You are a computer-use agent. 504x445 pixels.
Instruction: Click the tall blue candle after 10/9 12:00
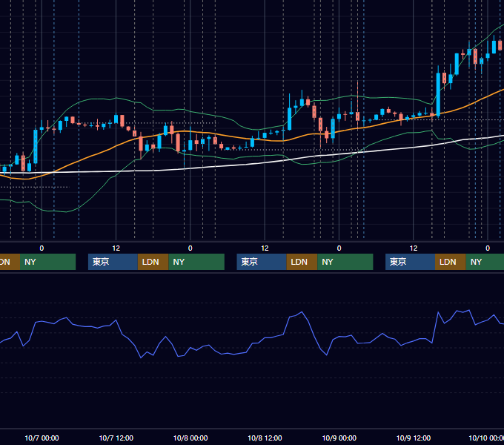438,93
